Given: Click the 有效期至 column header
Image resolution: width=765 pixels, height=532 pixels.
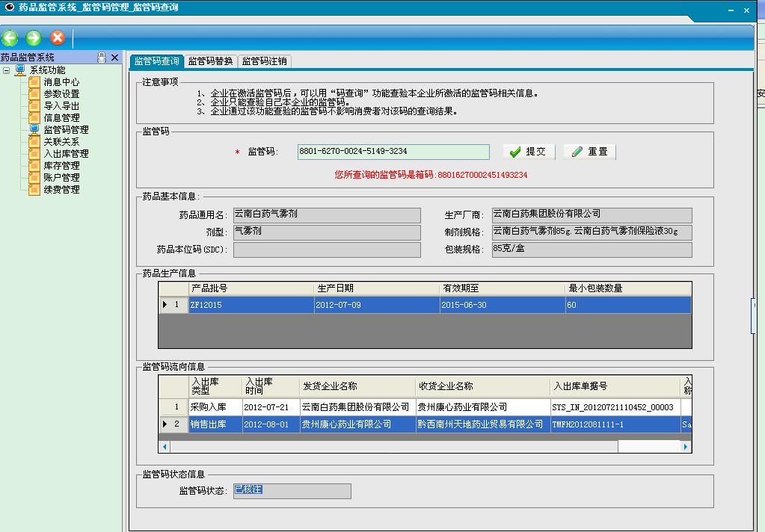Looking at the screenshot, I should (x=503, y=288).
